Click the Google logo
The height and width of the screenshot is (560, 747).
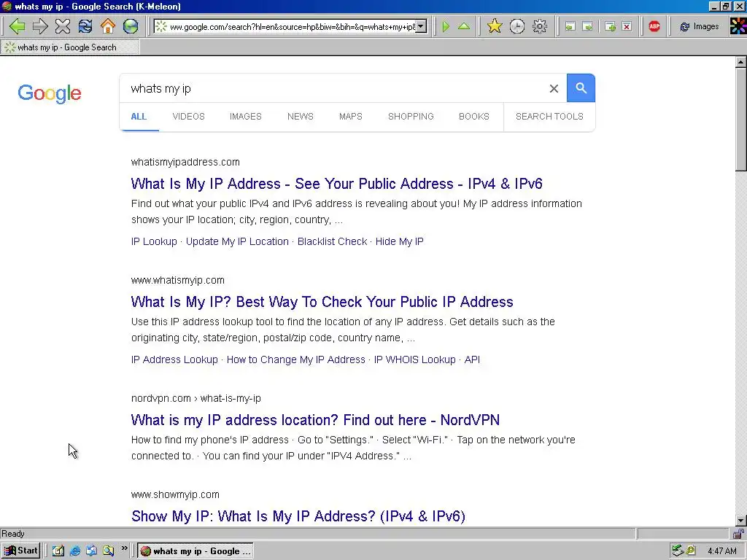[x=50, y=93]
